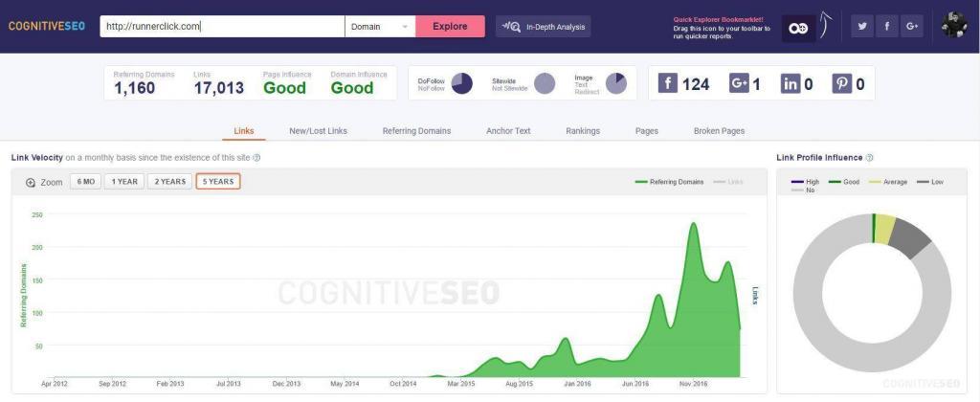Open the Anchor Text tab
Viewport: 980px width, 402px height.
(508, 131)
